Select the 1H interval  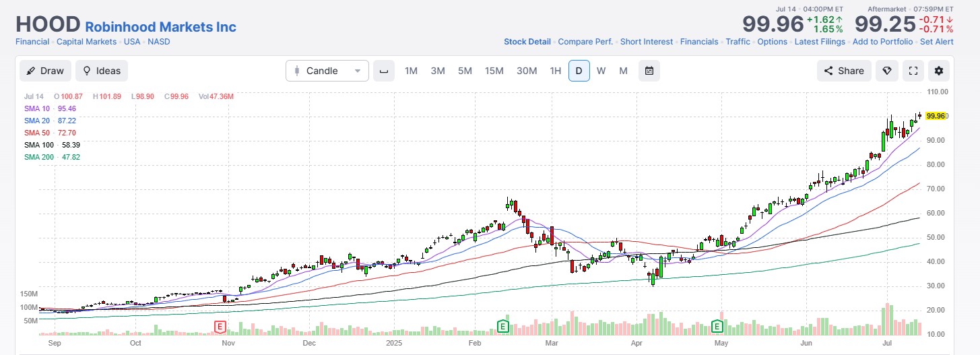coord(555,71)
